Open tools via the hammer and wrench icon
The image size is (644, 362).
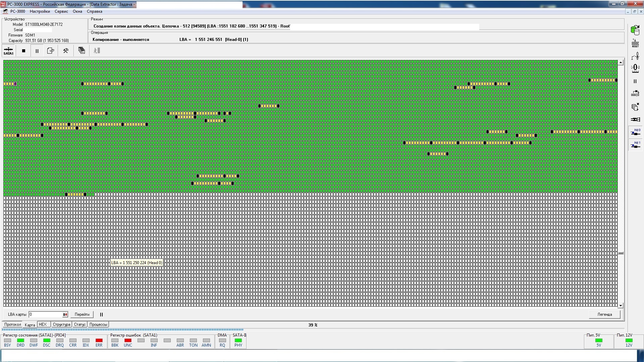tap(66, 51)
